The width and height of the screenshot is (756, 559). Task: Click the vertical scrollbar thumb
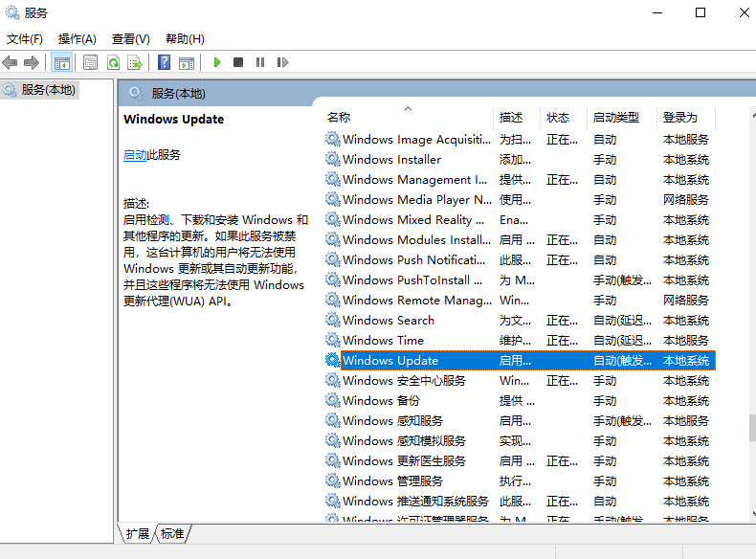[x=752, y=426]
